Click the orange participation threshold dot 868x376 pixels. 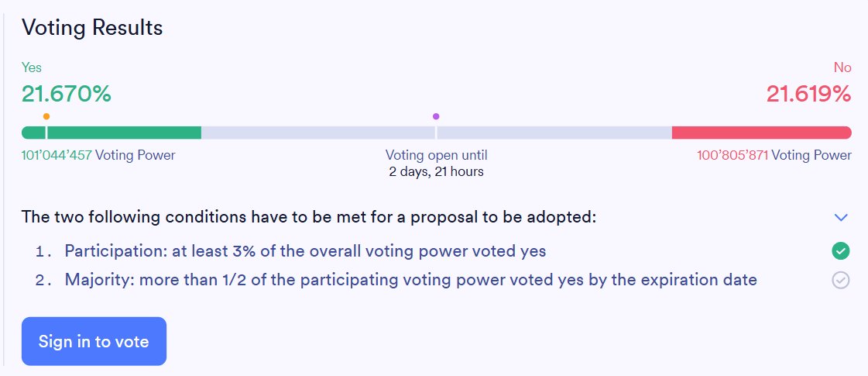click(x=46, y=116)
